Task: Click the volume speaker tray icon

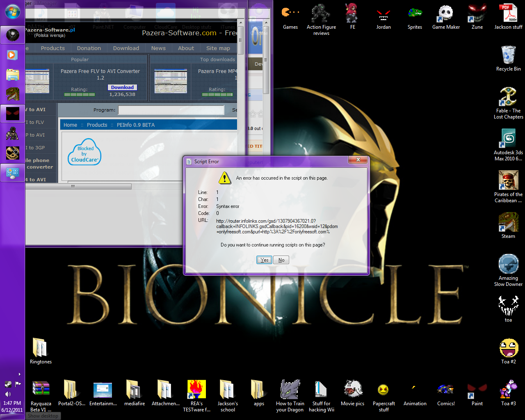Action: pyautogui.click(x=8, y=394)
